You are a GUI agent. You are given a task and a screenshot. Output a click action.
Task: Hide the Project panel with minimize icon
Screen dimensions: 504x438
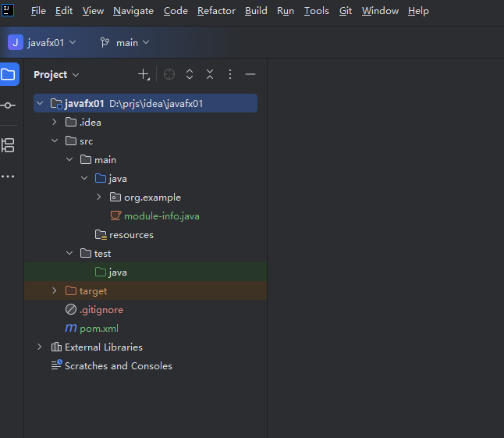(x=250, y=74)
